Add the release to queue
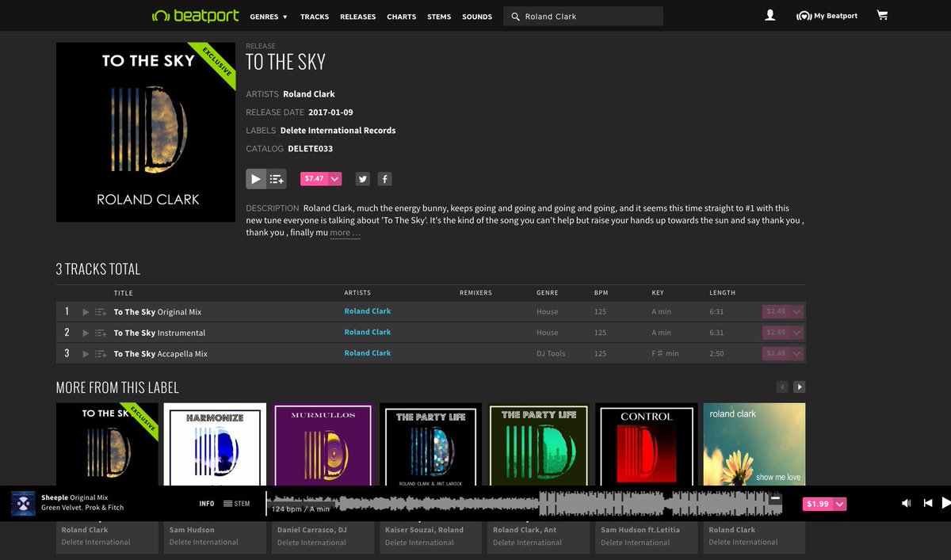The width and height of the screenshot is (951, 560). click(x=276, y=179)
